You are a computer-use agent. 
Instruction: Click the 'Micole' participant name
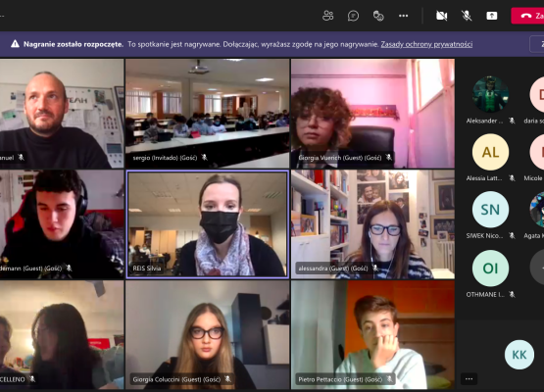(x=533, y=178)
